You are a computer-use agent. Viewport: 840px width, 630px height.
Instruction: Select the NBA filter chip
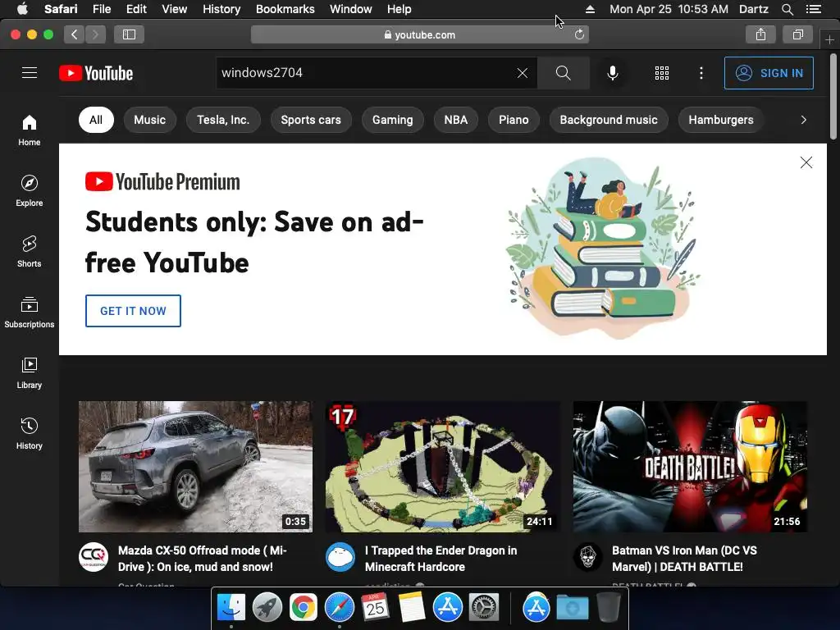coord(456,120)
